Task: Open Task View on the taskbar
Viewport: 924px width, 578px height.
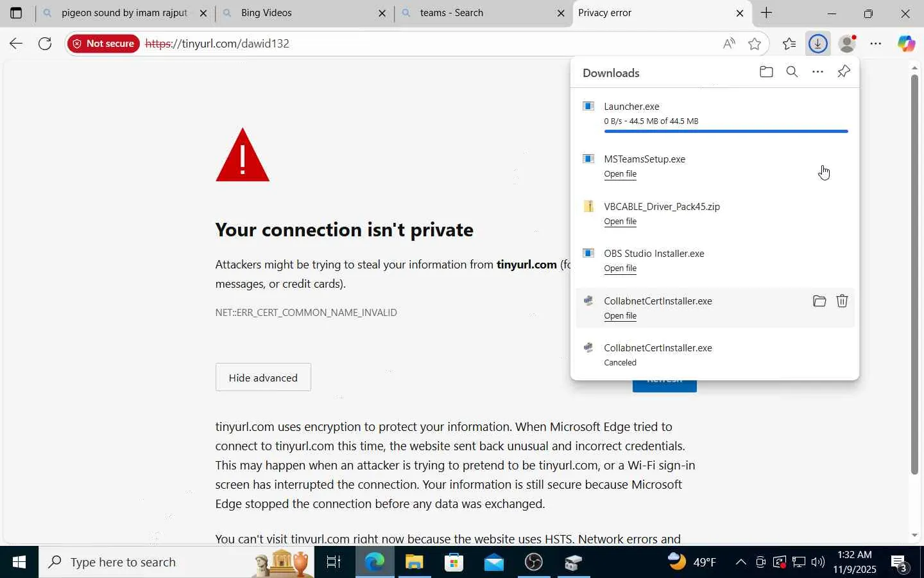Action: pyautogui.click(x=334, y=563)
